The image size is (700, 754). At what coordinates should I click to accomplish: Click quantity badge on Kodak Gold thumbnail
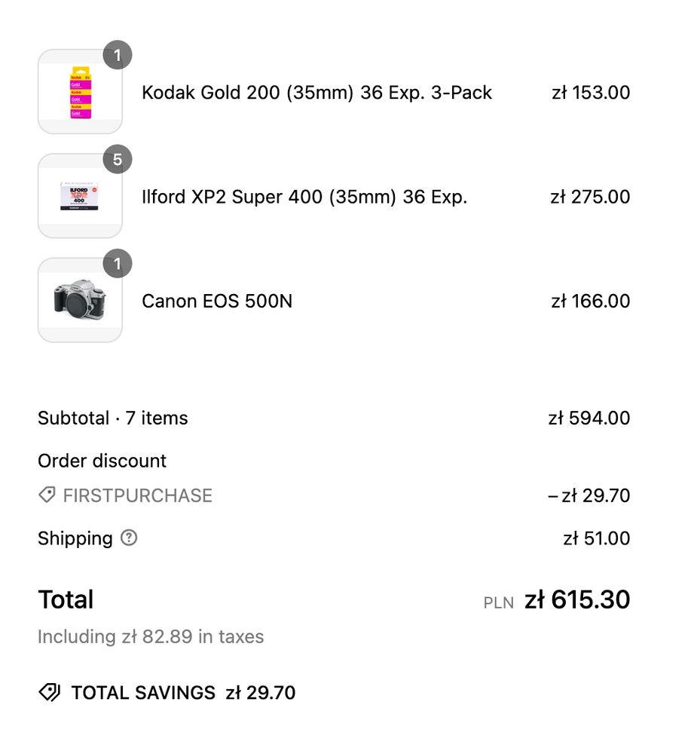118,55
